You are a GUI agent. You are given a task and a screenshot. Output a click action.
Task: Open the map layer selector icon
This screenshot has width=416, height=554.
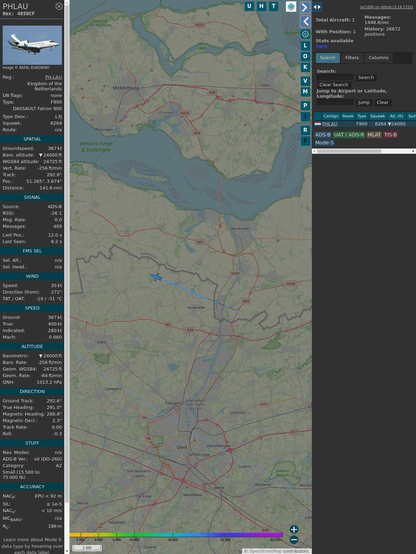(291, 7)
